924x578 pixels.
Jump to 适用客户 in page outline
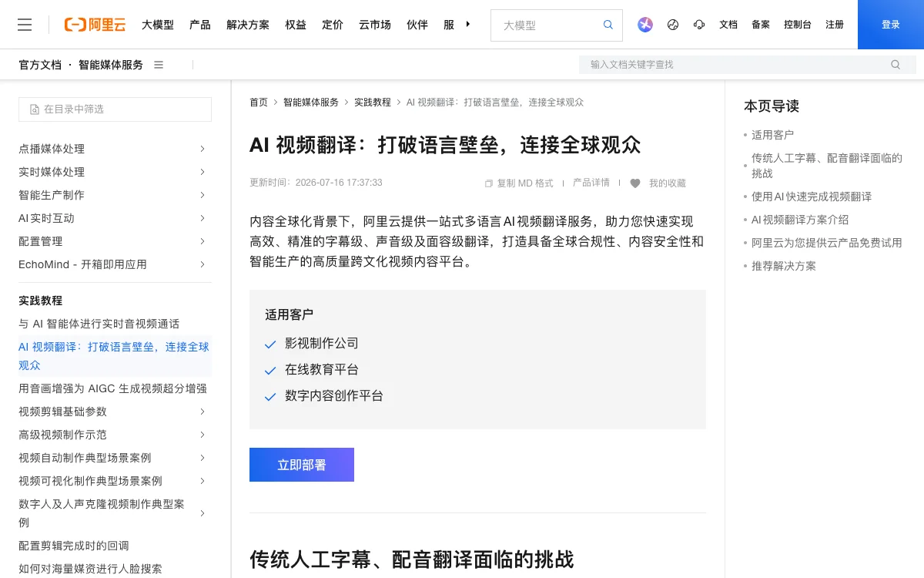coord(772,135)
